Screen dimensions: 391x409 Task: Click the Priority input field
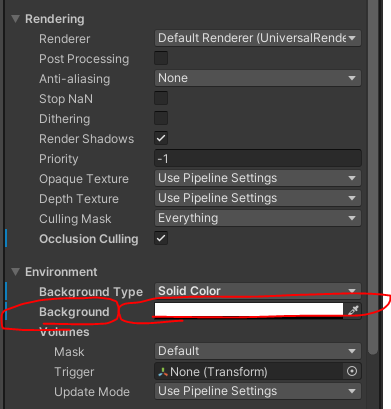258,158
